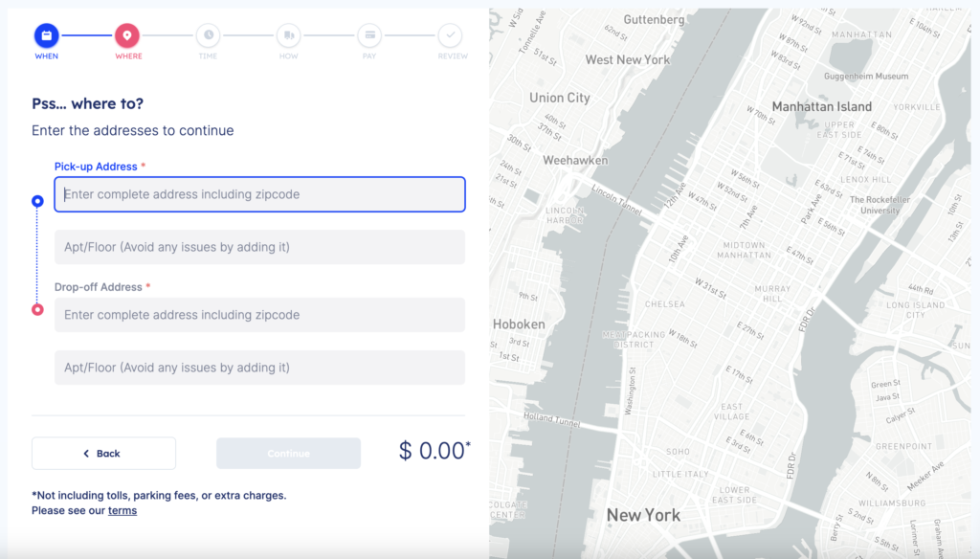Go back with the Back button
Image resolution: width=980 pixels, height=559 pixels.
(103, 454)
